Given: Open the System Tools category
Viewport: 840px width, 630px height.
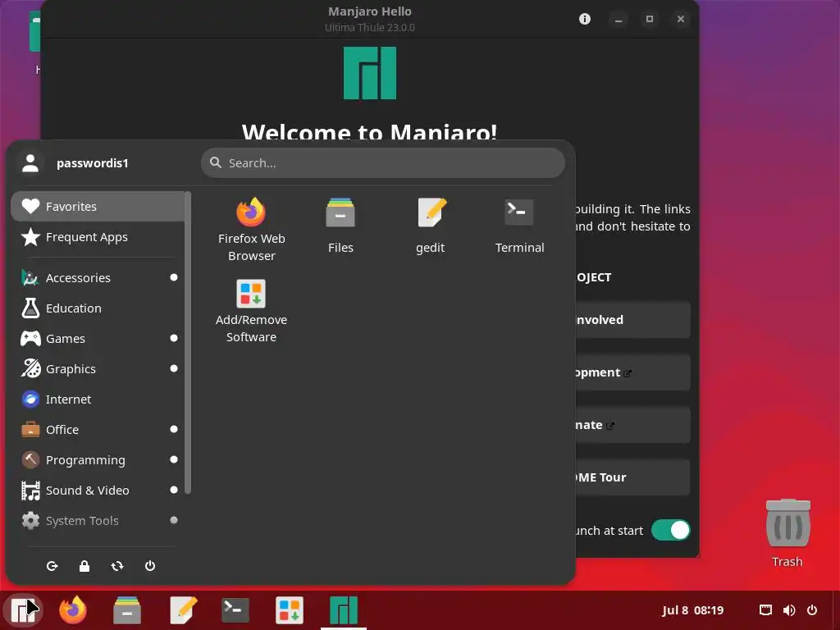Looking at the screenshot, I should [98, 521].
